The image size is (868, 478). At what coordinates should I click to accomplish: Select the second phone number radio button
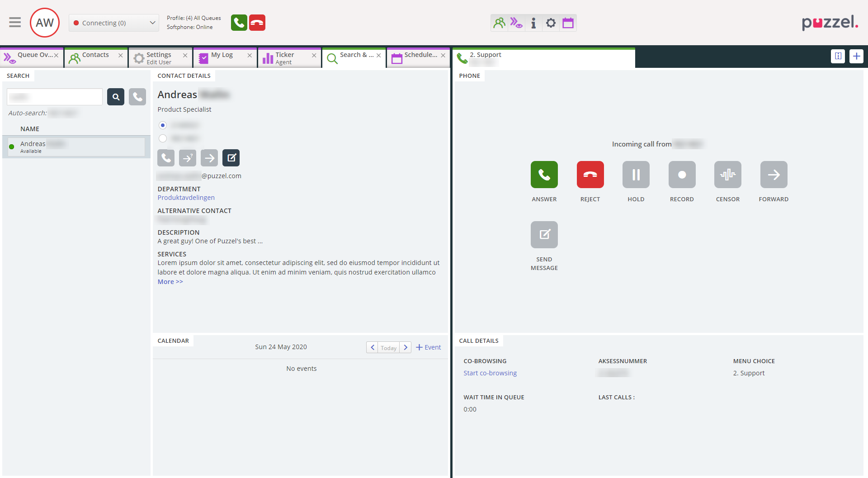[x=163, y=138]
